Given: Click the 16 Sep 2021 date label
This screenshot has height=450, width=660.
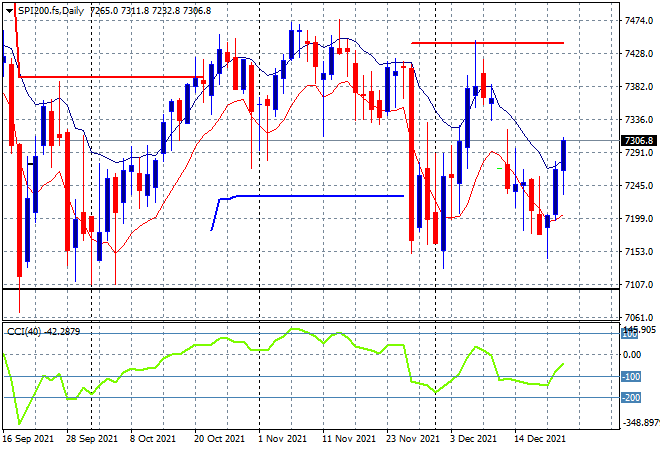Looking at the screenshot, I should point(28,439).
